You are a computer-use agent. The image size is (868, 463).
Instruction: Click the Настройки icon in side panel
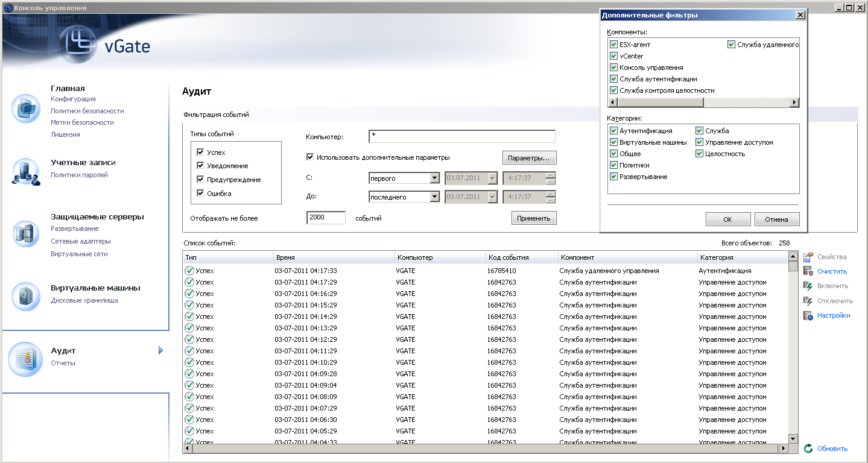point(808,315)
